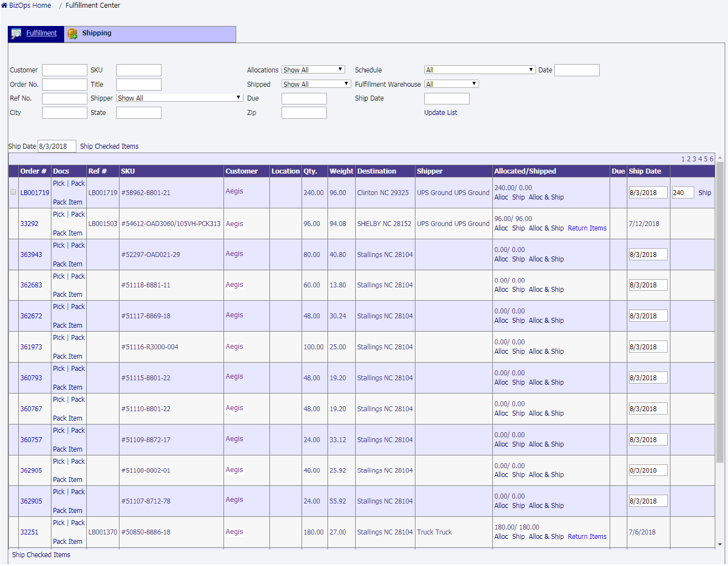This screenshot has width=728, height=566.
Task: Click the Update List link
Action: click(440, 113)
